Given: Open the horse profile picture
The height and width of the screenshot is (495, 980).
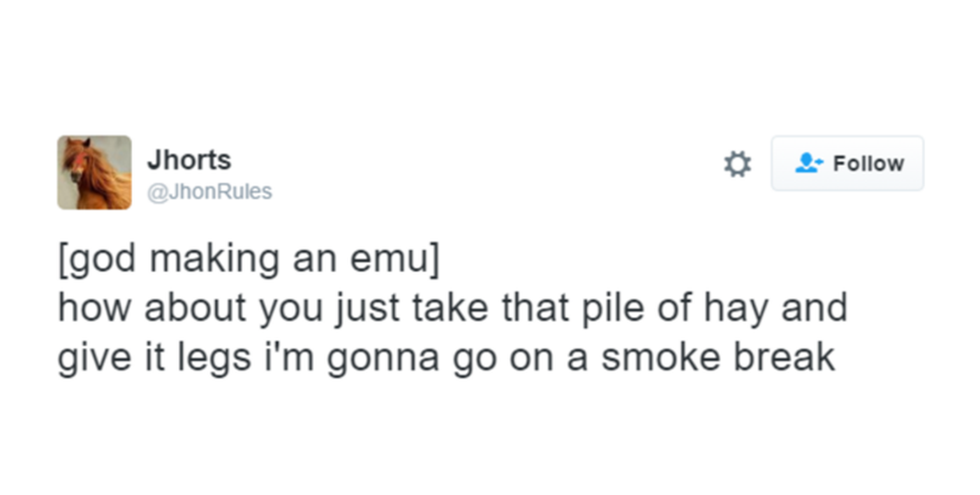Looking at the screenshot, I should pyautogui.click(x=94, y=172).
